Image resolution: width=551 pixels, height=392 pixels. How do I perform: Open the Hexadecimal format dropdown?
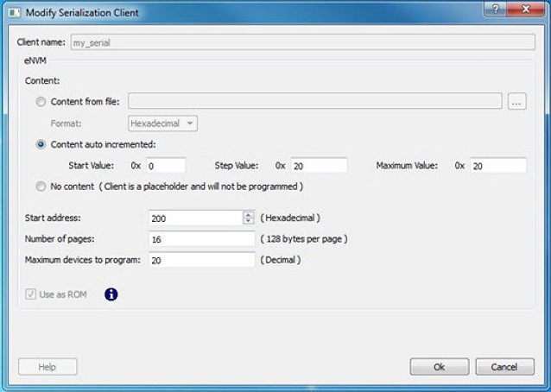(162, 123)
